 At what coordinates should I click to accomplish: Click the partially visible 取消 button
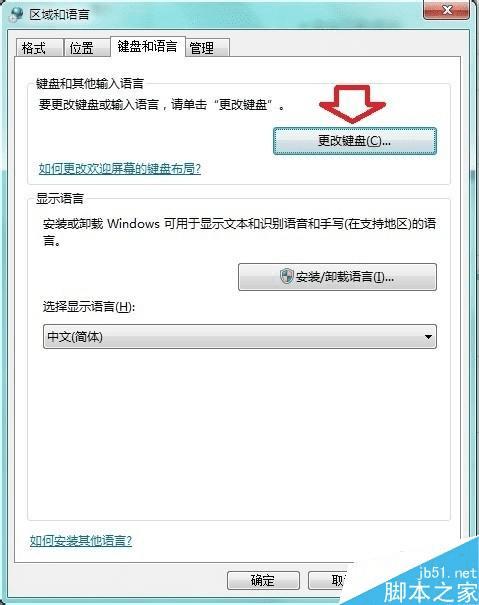[329, 580]
